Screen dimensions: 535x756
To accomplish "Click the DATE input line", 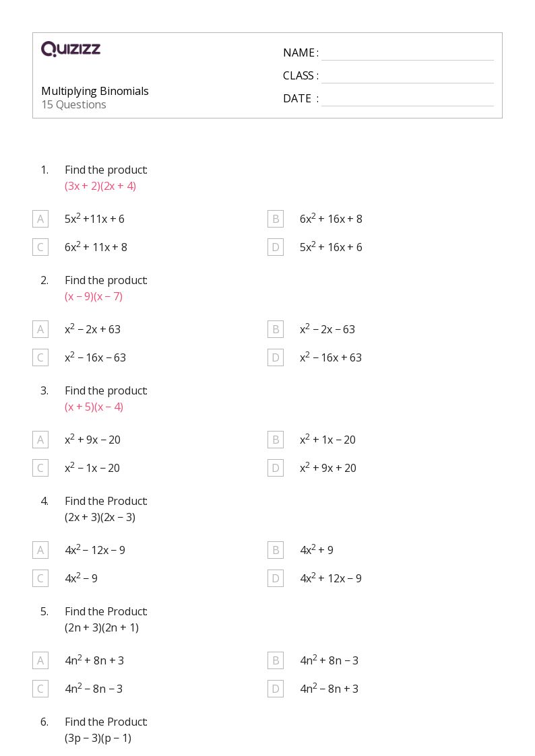I will [407, 99].
